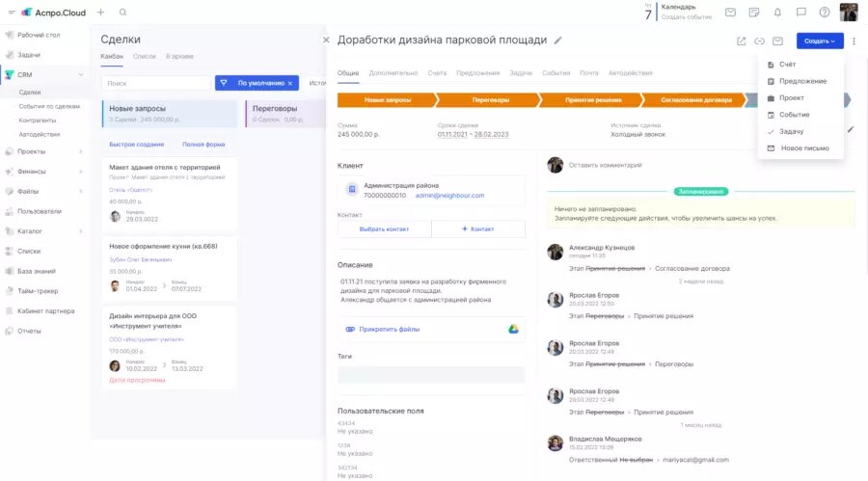Open the mail icon in top header
The width and height of the screenshot is (868, 481).
(x=731, y=13)
